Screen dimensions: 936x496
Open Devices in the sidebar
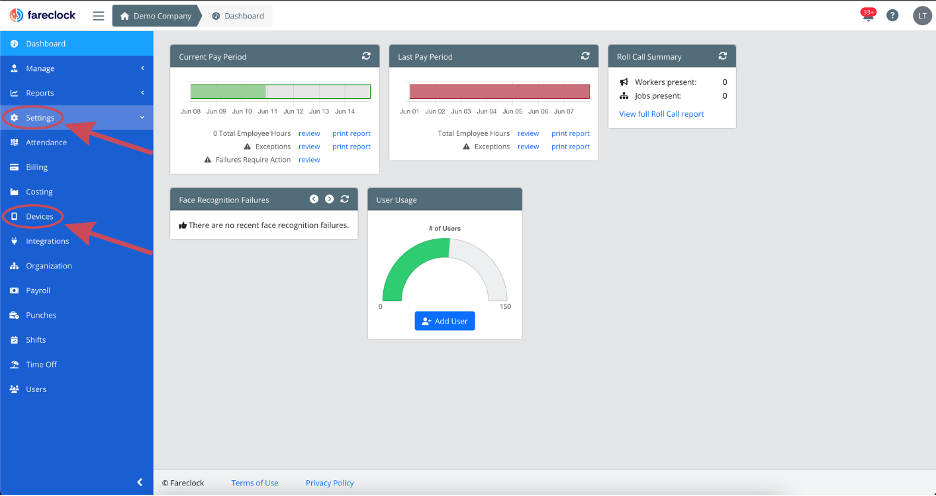(x=76, y=217)
